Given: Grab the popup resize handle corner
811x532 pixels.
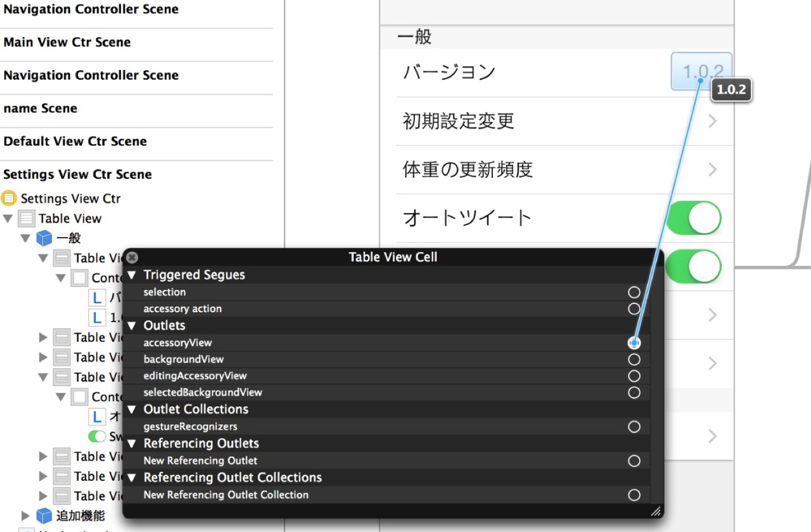Looking at the screenshot, I should pos(656,511).
